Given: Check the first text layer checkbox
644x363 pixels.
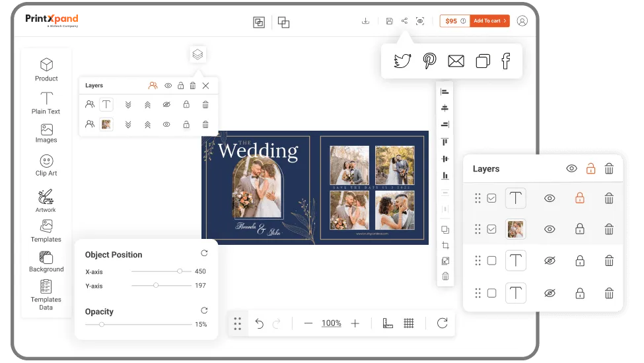Looking at the screenshot, I should click(x=491, y=198).
